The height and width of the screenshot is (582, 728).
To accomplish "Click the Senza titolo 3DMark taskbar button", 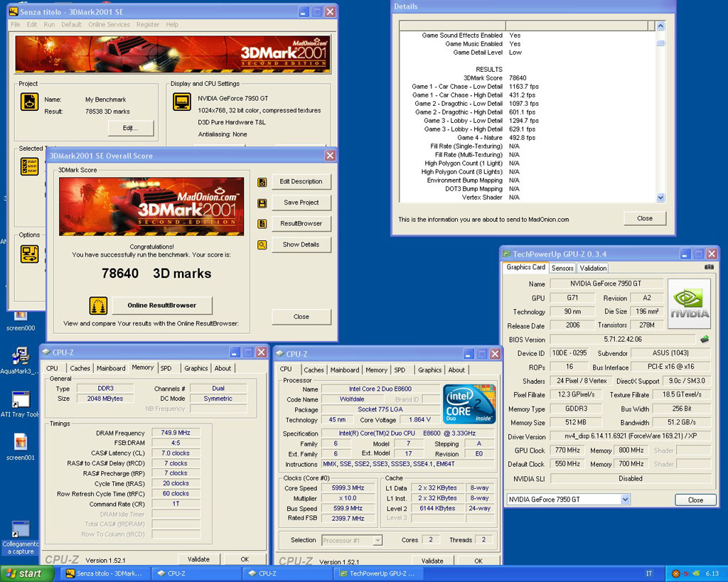I will pos(107,573).
